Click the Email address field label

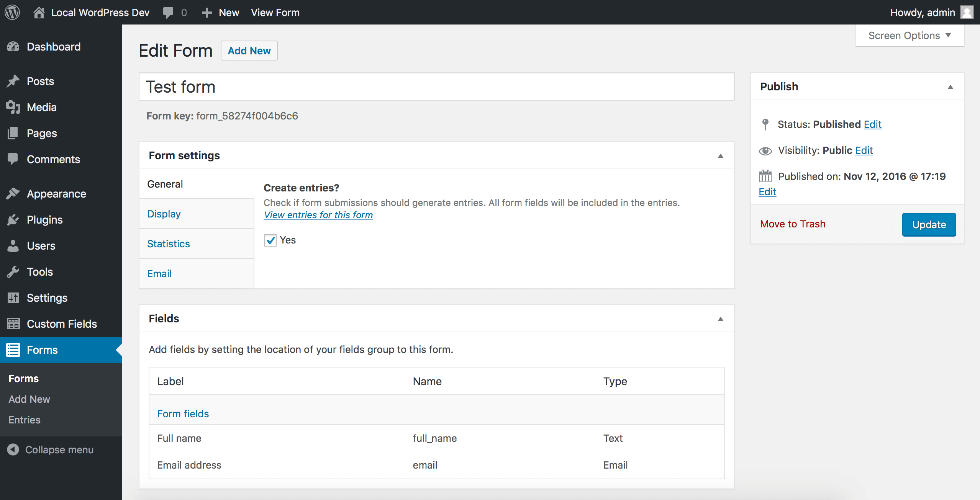tap(189, 465)
